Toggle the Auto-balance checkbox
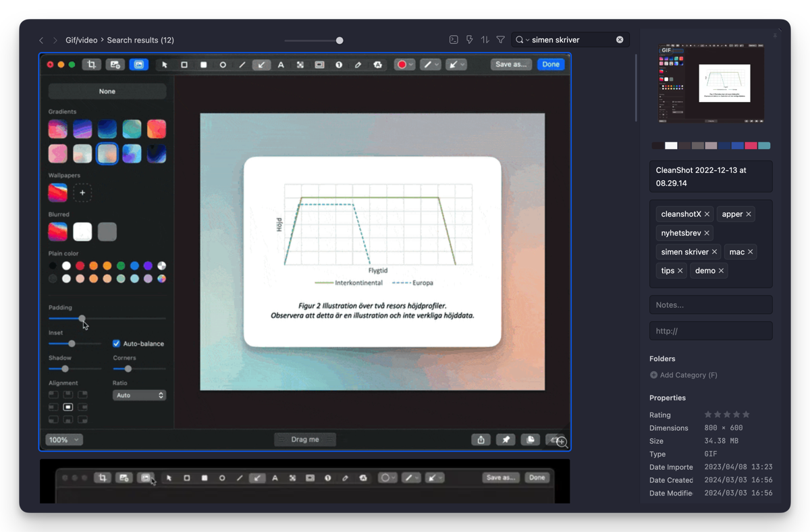The width and height of the screenshot is (810, 532). pos(116,344)
